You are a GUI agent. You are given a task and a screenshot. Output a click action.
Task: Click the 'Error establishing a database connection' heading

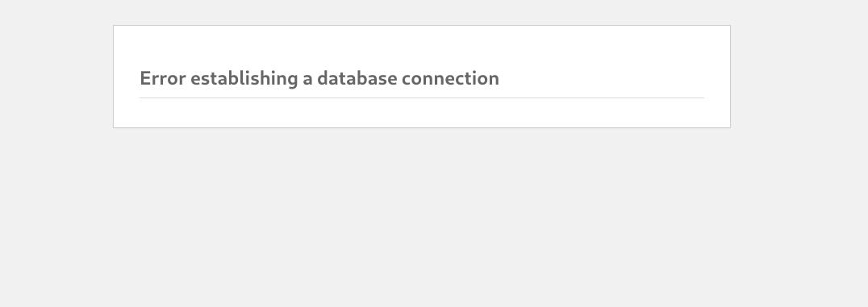point(319,78)
